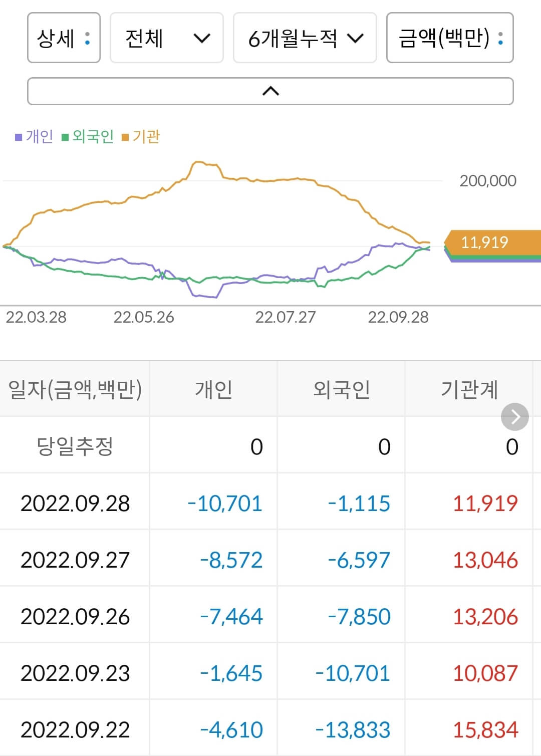Select the 2022.09.28 date row
The height and width of the screenshot is (756, 541).
[x=75, y=504]
